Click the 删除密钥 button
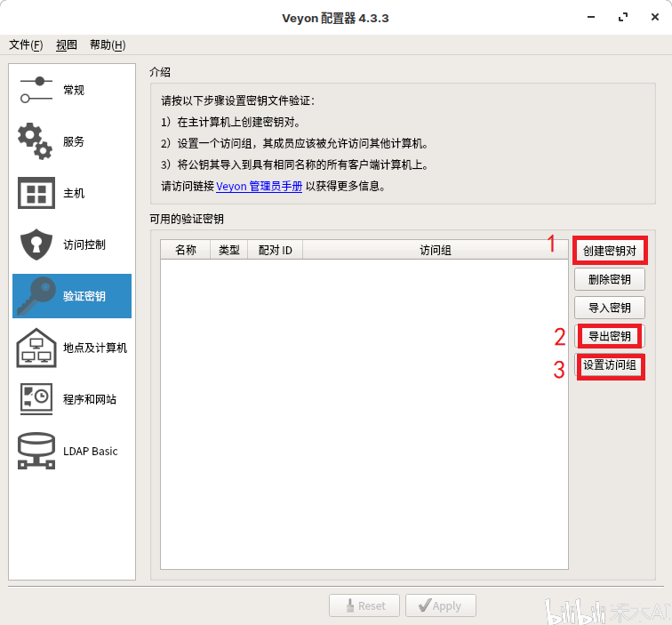The width and height of the screenshot is (672, 625). [x=610, y=279]
